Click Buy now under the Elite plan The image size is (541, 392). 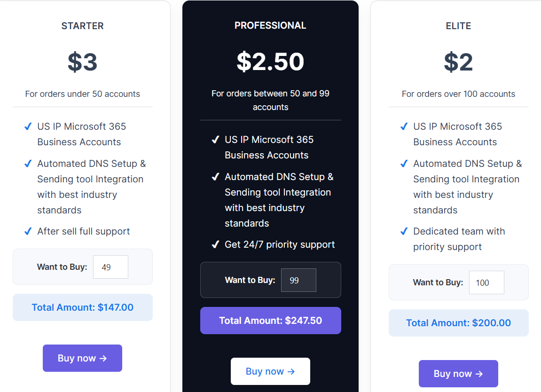coord(458,374)
